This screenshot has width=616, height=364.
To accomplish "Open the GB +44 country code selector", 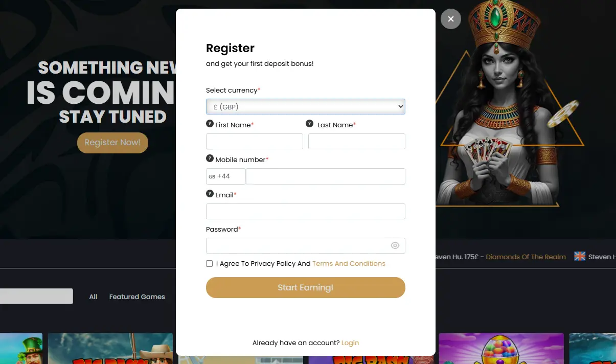I will pos(225,176).
